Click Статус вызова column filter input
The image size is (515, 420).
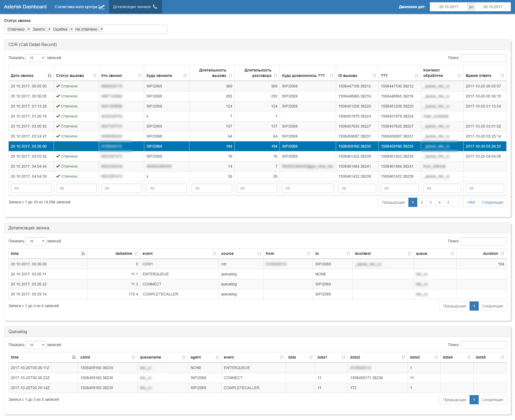point(76,188)
